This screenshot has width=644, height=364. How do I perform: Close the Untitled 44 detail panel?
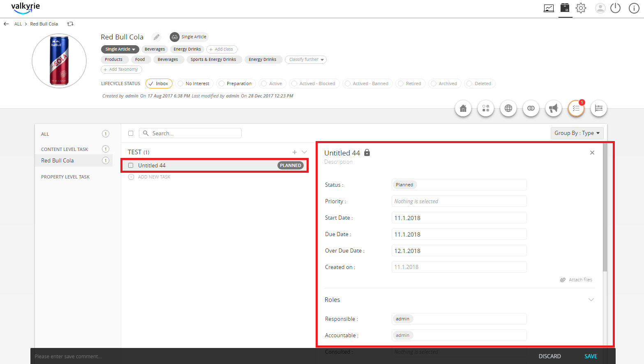pos(592,153)
